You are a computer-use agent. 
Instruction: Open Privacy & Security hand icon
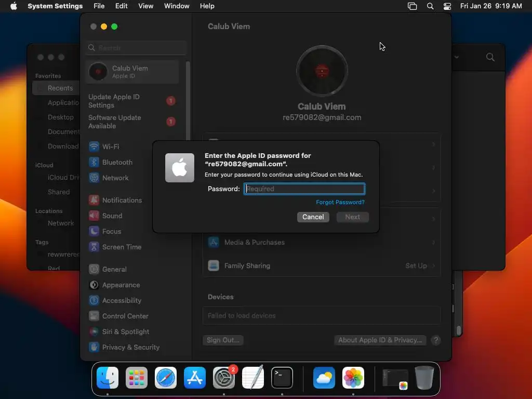[x=94, y=348]
